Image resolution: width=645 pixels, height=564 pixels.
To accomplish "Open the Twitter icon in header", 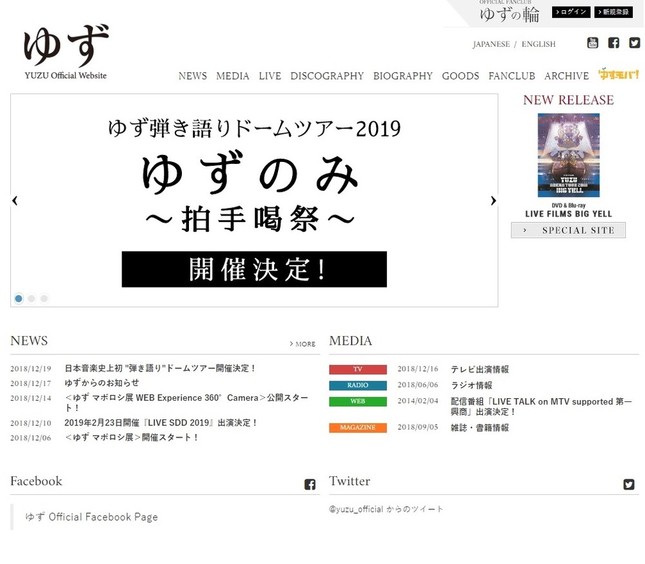I will [633, 43].
